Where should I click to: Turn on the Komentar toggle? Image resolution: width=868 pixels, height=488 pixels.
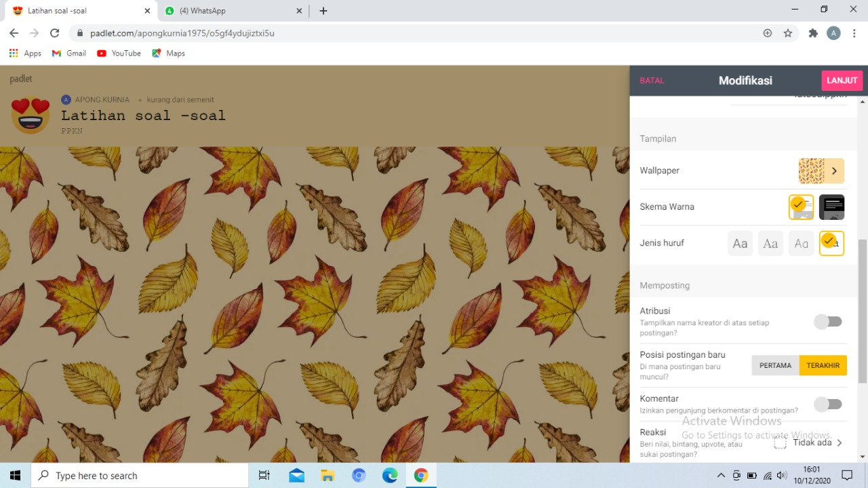828,405
